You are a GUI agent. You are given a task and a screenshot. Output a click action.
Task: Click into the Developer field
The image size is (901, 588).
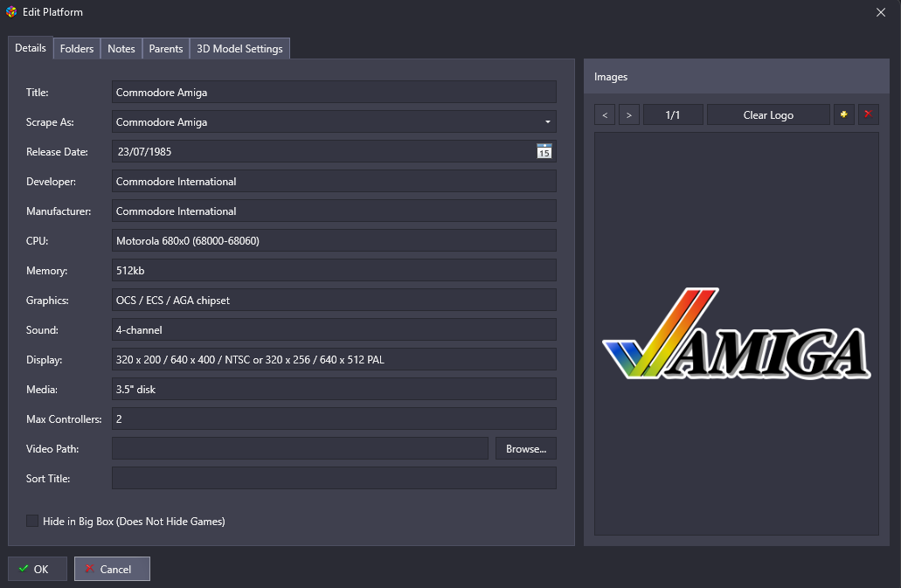tap(334, 181)
